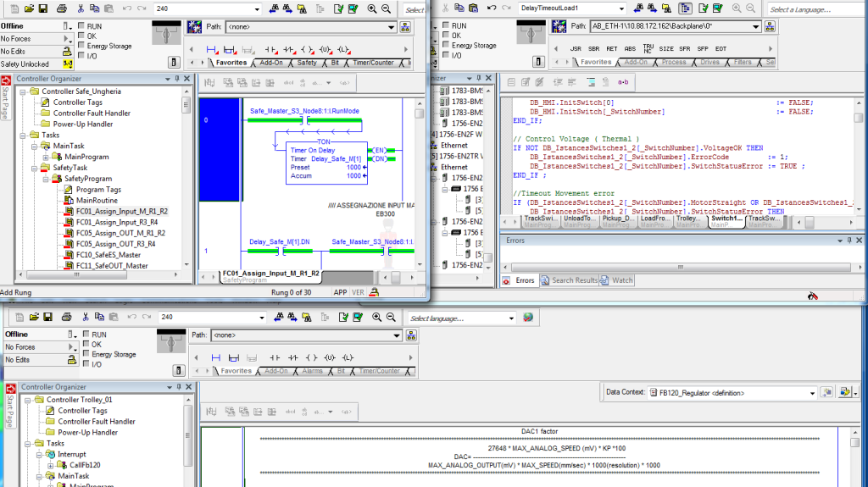Click Safety Unlocked lock icon

coord(68,64)
